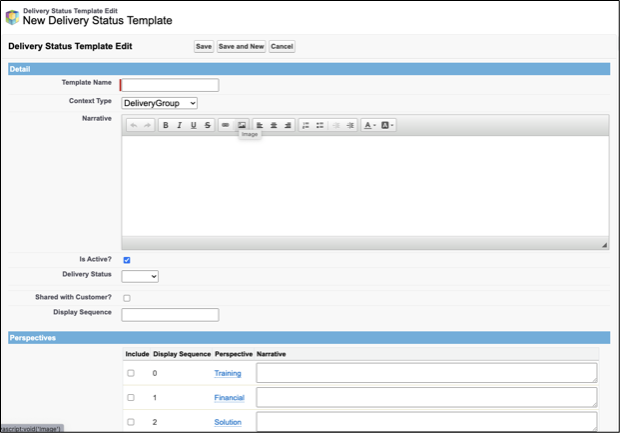Toggle Italic formatting in Narrative editor

tap(180, 125)
